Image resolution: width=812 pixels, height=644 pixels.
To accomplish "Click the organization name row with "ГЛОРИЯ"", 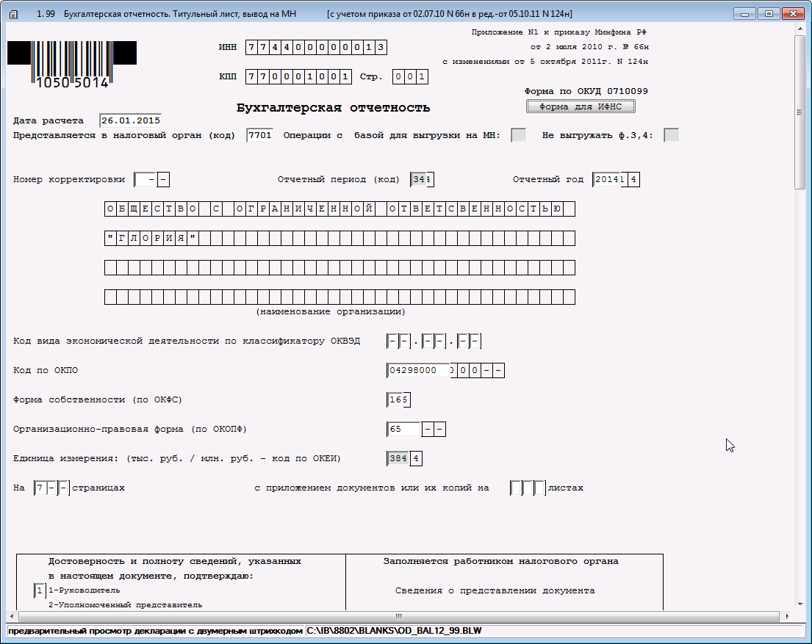I will pyautogui.click(x=339, y=239).
